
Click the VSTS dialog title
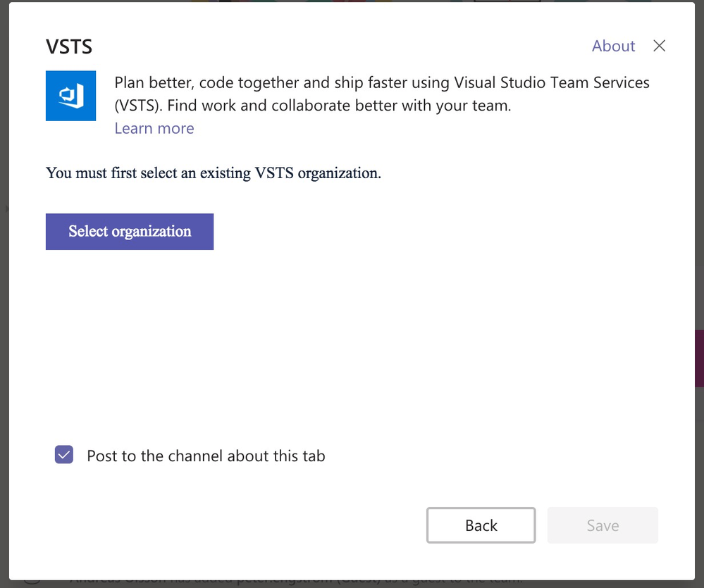(x=69, y=46)
